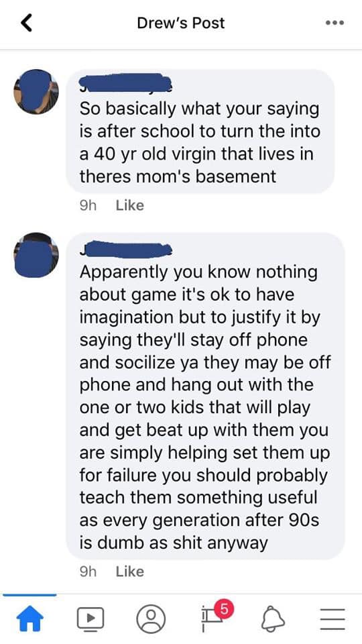Open the Watch video tab
The width and height of the screenshot is (362, 644).
(x=90, y=618)
